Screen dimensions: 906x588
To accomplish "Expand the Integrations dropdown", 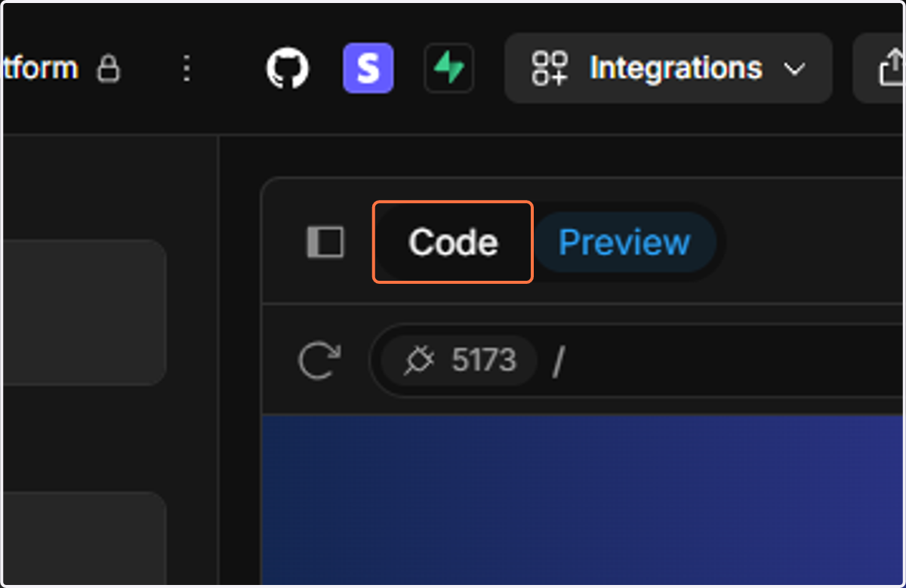I will [668, 69].
